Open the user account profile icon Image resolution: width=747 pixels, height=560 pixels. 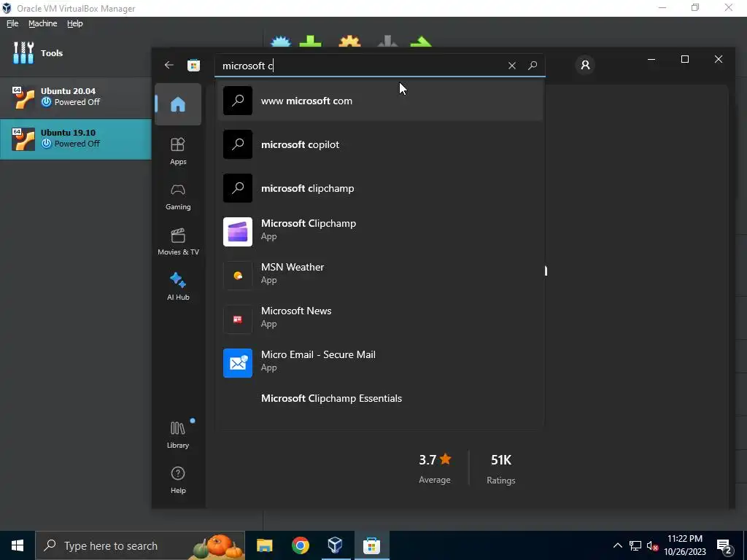586,65
